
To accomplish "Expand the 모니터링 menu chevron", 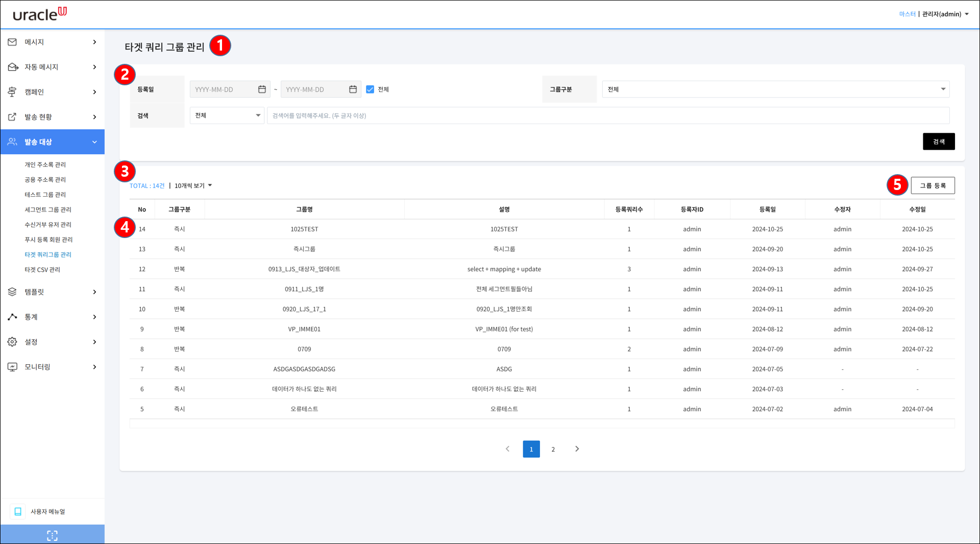I will click(94, 367).
